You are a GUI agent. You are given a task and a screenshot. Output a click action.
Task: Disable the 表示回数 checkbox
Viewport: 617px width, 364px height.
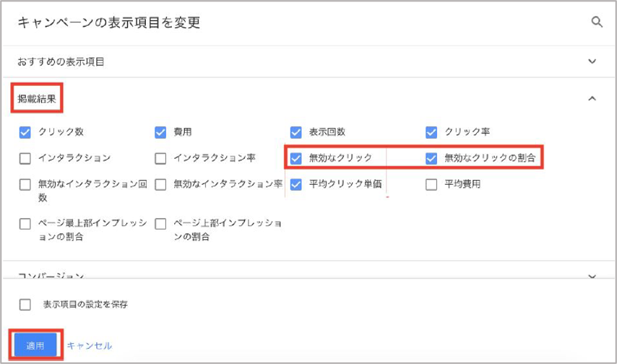point(295,132)
